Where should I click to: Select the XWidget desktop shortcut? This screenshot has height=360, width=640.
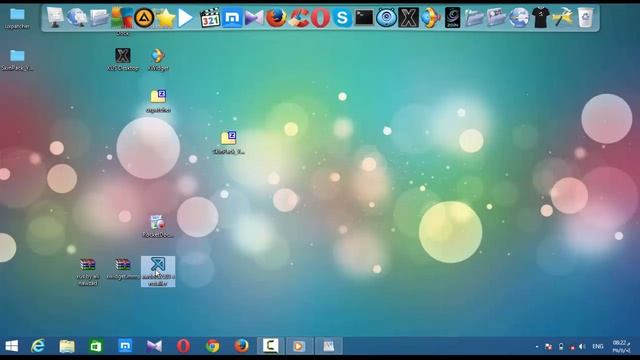(158, 59)
